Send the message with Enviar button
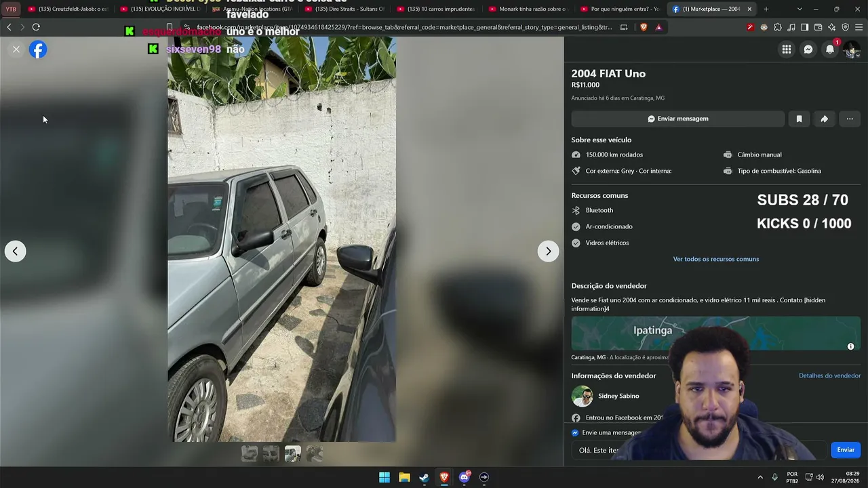 [x=846, y=450]
